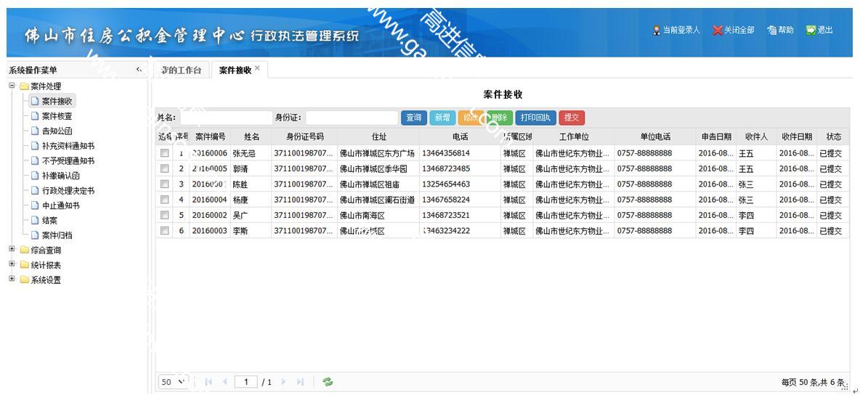Click the 身份证 input field
868x403 pixels.
point(352,118)
